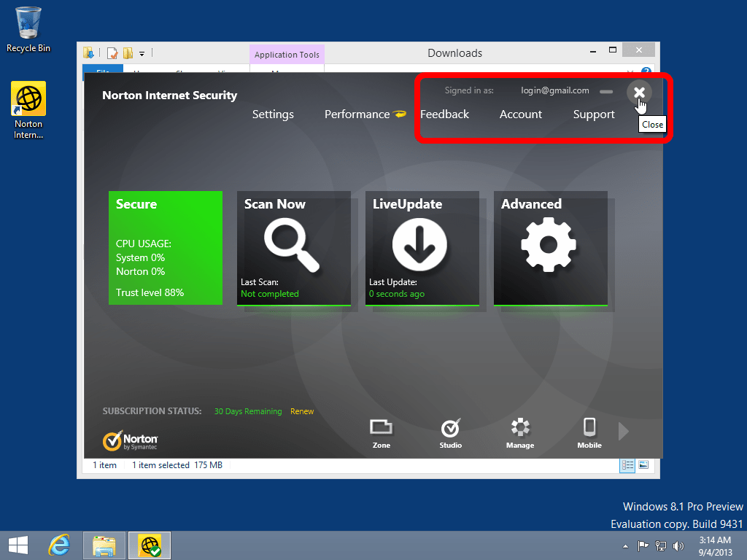This screenshot has width=747, height=560.
Task: Click the green Secure status tile
Action: pos(166,248)
